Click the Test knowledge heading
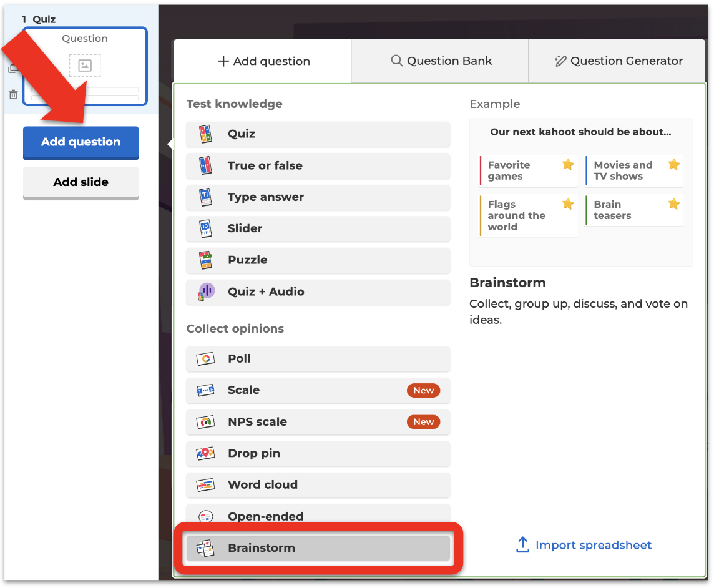Screen dimensions: 714x588 coord(235,104)
